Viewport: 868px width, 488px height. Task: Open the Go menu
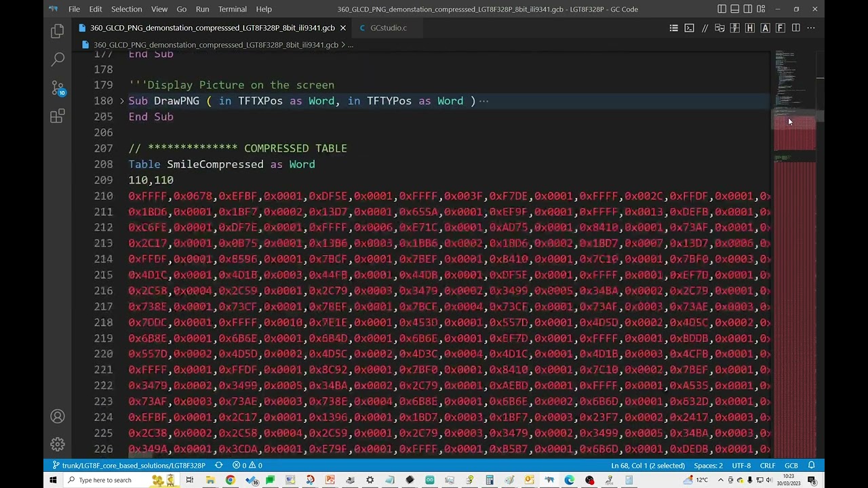181,9
